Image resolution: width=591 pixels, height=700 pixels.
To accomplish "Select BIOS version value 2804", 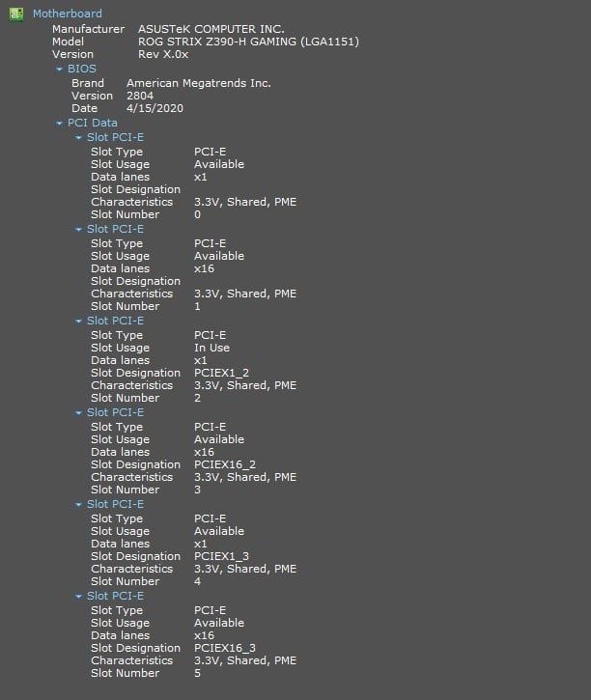I will pyautogui.click(x=140, y=96).
